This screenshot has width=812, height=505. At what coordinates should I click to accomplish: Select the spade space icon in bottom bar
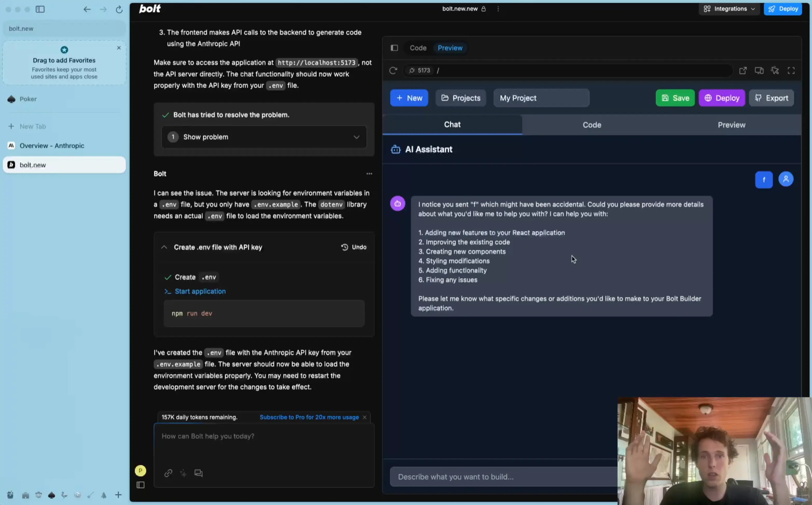pyautogui.click(x=51, y=495)
